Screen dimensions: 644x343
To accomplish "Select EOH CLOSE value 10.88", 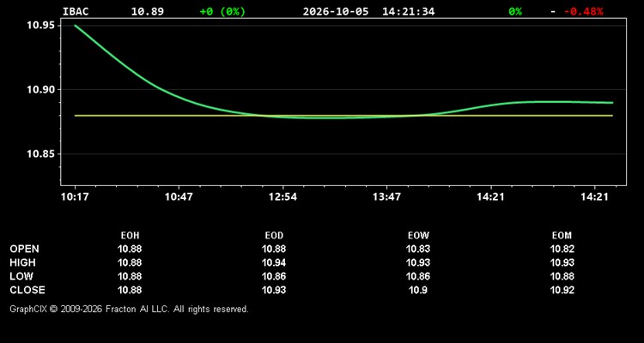I will [x=130, y=290].
